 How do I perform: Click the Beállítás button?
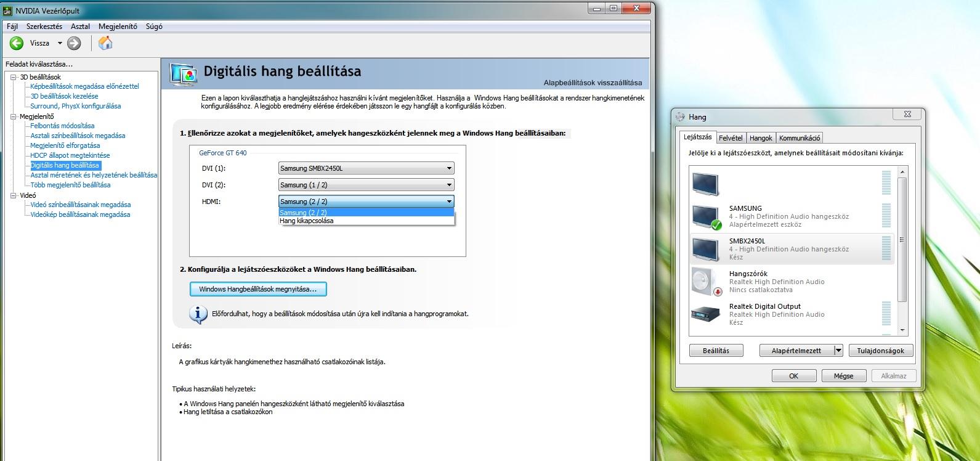tap(716, 351)
